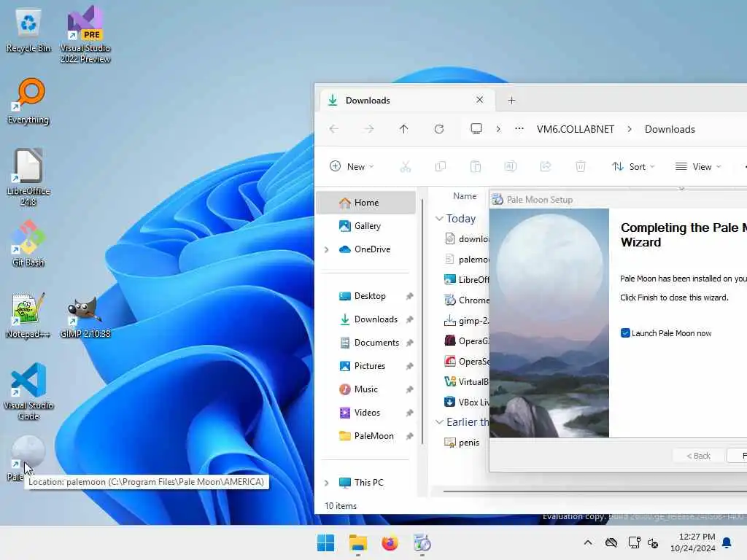Open Visual Studio 2022 Preview shortcut
This screenshot has width=747, height=560.
tap(85, 34)
